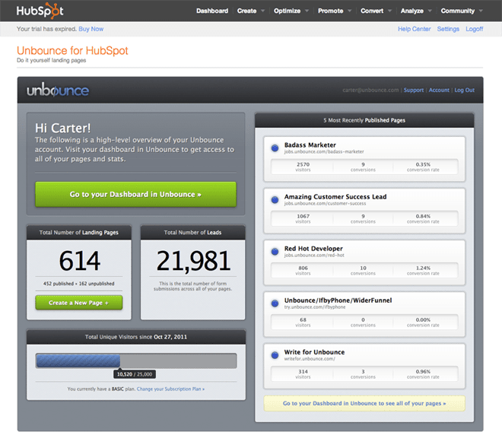Click 10 conversions stat for Red Hot Developer
Viewport: 502px width, 448px height.
(x=363, y=270)
